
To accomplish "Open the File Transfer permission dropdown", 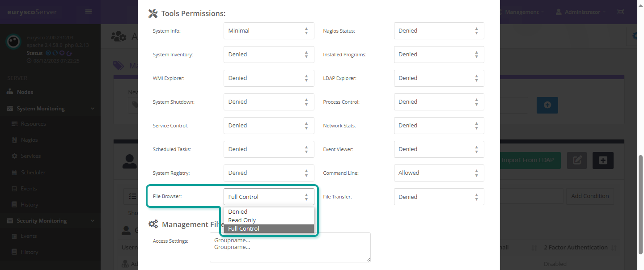I will click(x=438, y=197).
